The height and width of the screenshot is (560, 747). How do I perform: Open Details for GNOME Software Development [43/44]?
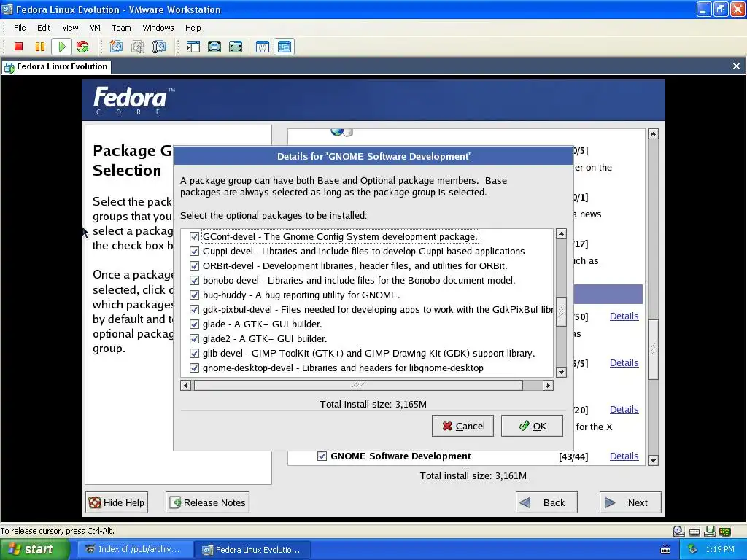tap(624, 456)
